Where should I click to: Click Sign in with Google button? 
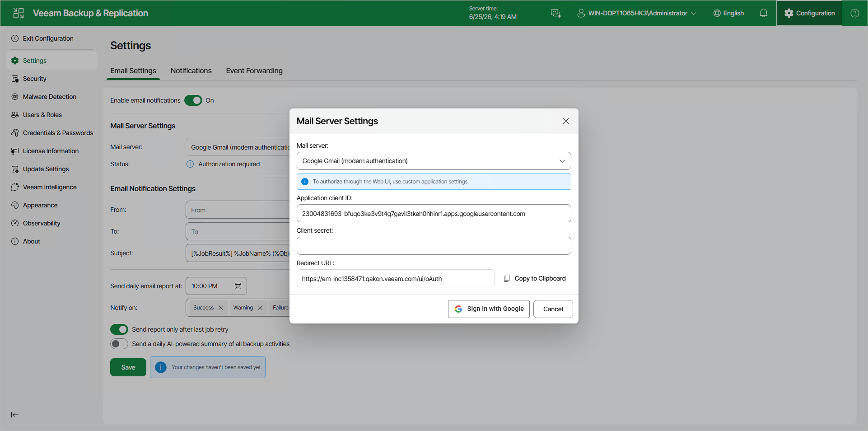(489, 309)
